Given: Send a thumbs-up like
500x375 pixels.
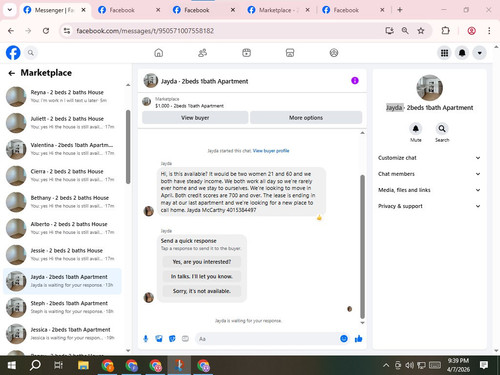Looking at the screenshot, I should 358,339.
